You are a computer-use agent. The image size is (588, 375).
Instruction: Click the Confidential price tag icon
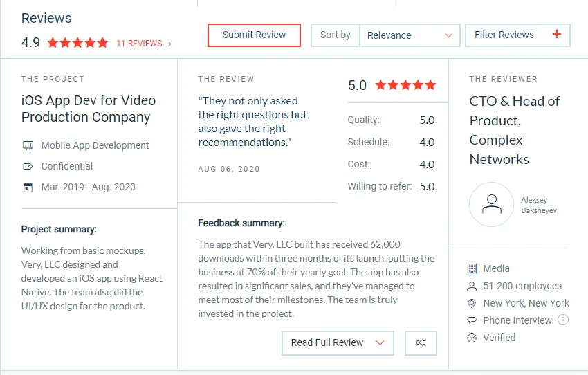click(28, 166)
